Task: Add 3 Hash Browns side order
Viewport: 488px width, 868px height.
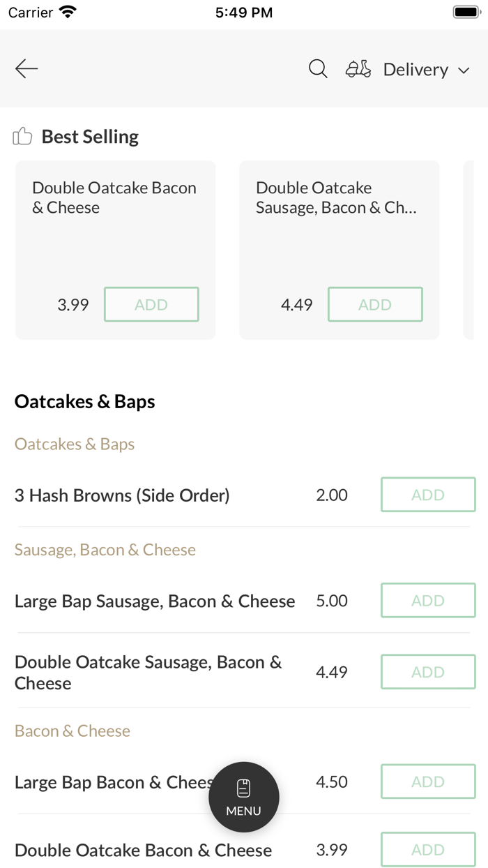Action: [427, 494]
